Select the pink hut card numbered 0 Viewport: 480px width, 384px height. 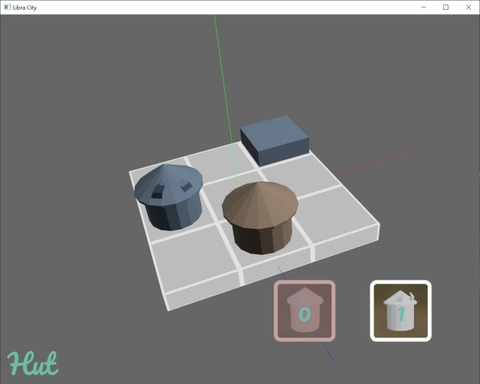point(305,311)
